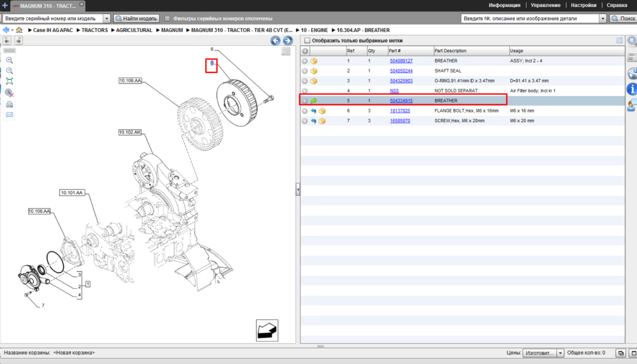Click package icon in SCREW,Hex row
This screenshot has width=637, height=364.
pyautogui.click(x=322, y=121)
